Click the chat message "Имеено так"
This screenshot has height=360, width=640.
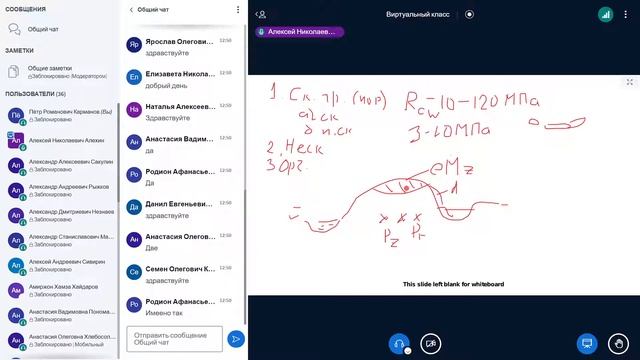point(164,313)
